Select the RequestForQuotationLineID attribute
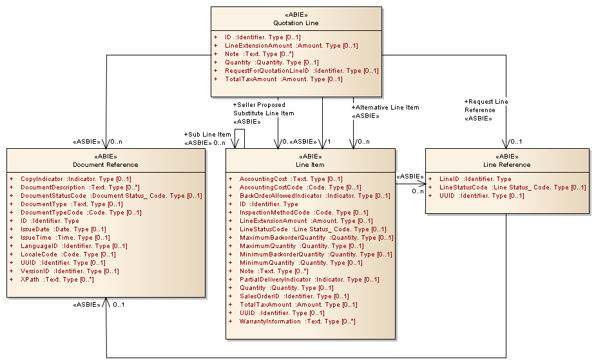The image size is (596, 364). (x=301, y=71)
